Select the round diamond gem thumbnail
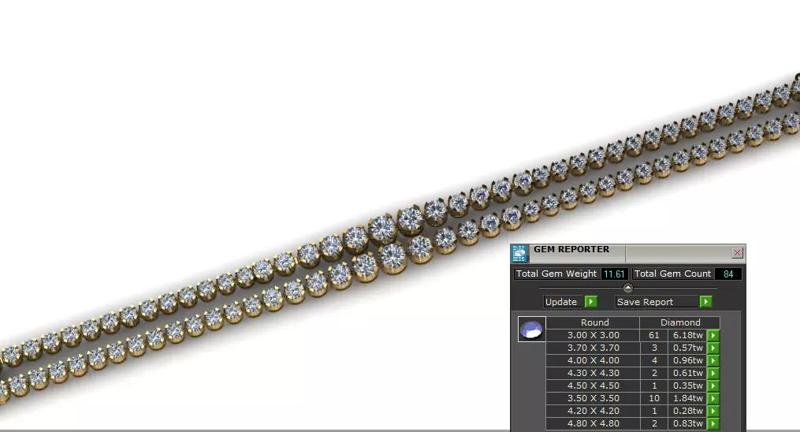Screen dimensions: 800x432 (x=531, y=329)
